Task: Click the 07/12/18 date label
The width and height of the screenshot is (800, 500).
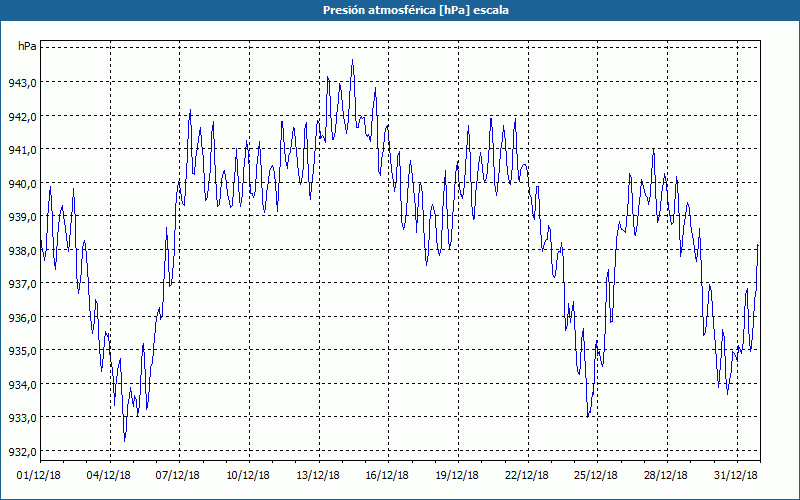Action: tap(178, 475)
